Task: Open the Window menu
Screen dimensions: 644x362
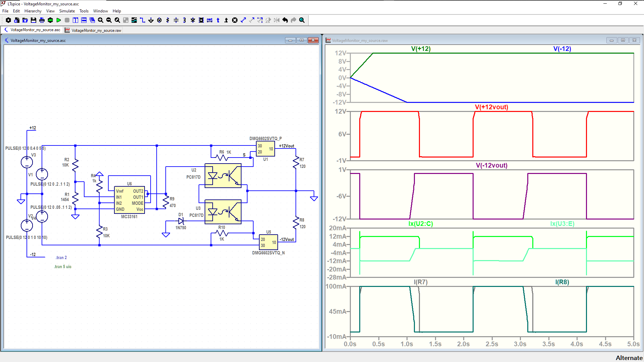Action: [x=101, y=11]
